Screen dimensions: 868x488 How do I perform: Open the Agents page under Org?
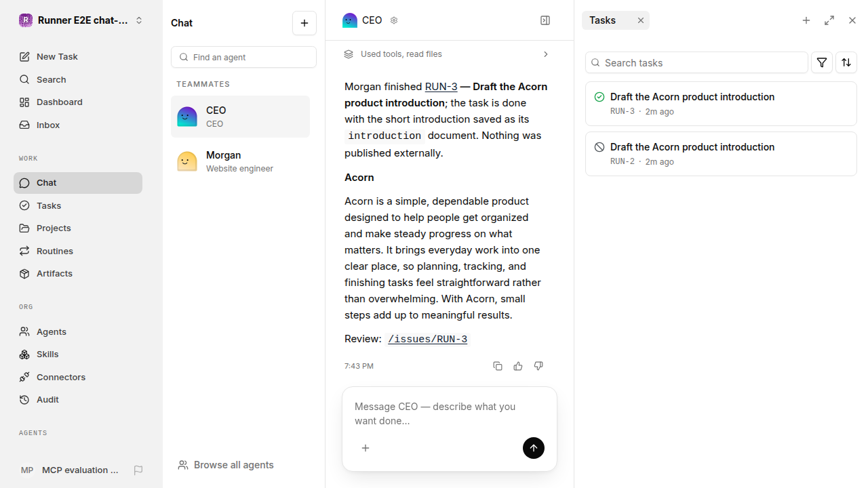[78, 331]
